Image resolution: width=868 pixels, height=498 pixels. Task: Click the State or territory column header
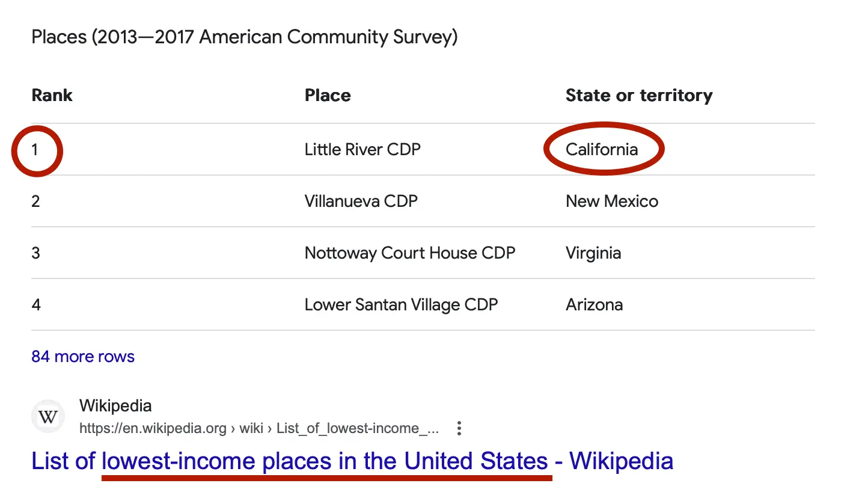click(639, 95)
